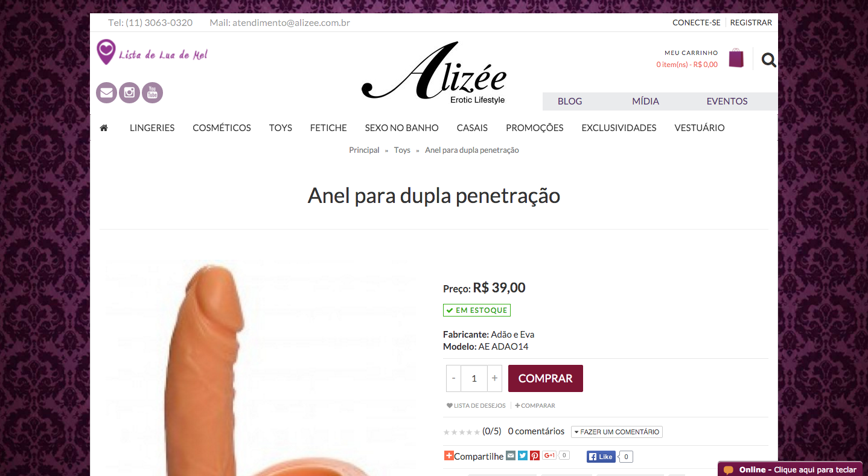Viewport: 868px width, 476px height.
Task: Decrease quantity with the minus button
Action: 453,378
